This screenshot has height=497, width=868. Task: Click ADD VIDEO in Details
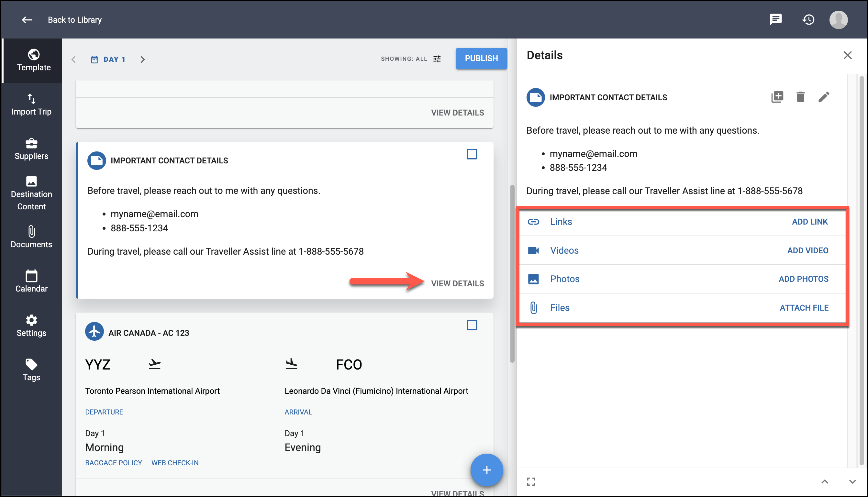point(807,250)
